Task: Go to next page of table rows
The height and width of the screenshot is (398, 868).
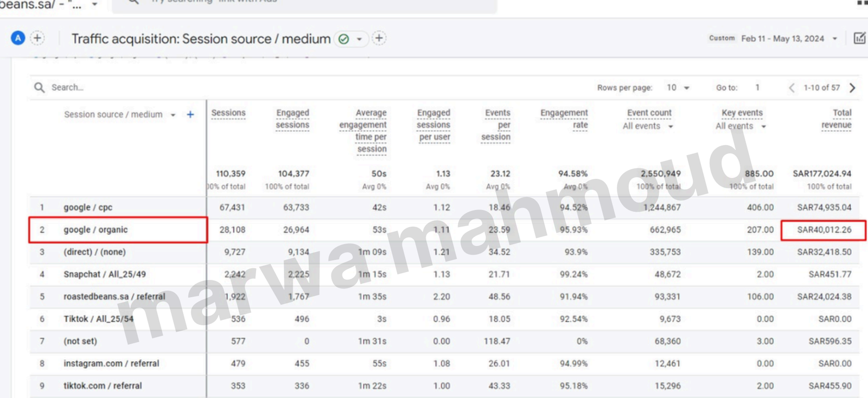Action: 852,88
